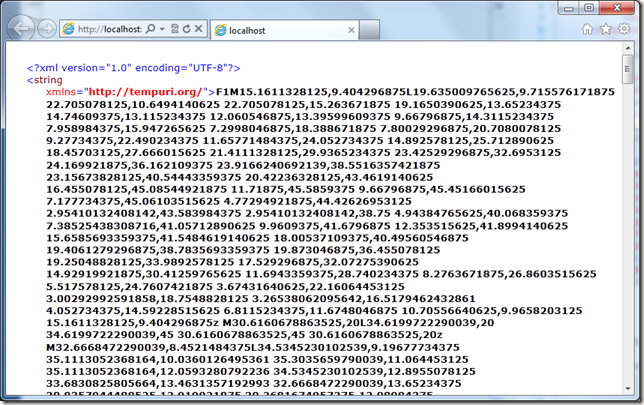Image resolution: width=644 pixels, height=405 pixels.
Task: Close the browser window
Action: tap(617, 8)
